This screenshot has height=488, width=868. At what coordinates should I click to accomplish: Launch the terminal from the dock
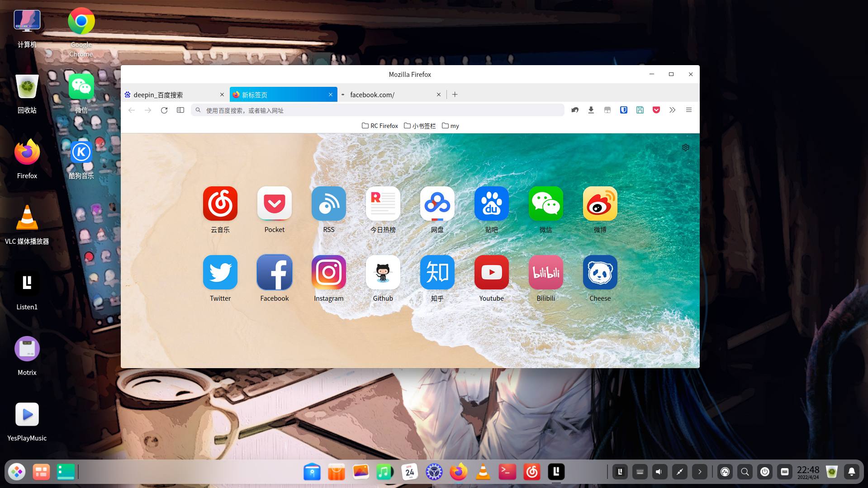tap(508, 472)
